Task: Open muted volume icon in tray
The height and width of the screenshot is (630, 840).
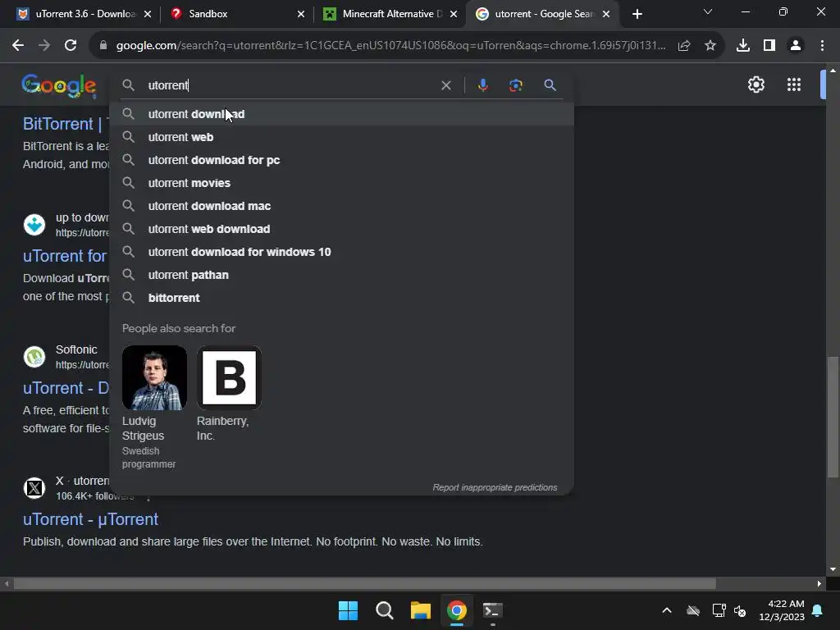Action: coord(740,610)
